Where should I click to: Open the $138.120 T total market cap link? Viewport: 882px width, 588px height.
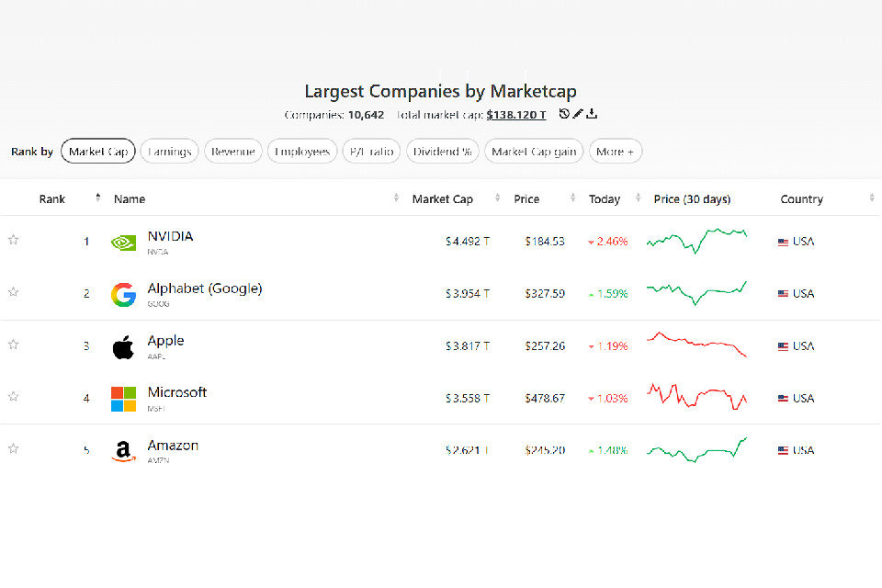pyautogui.click(x=516, y=115)
